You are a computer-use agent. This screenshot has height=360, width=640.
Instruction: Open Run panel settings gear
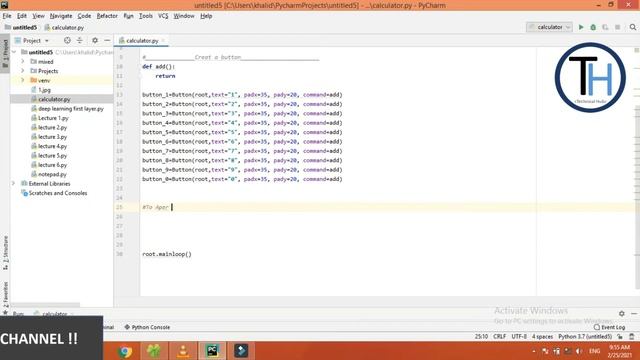click(x=622, y=313)
